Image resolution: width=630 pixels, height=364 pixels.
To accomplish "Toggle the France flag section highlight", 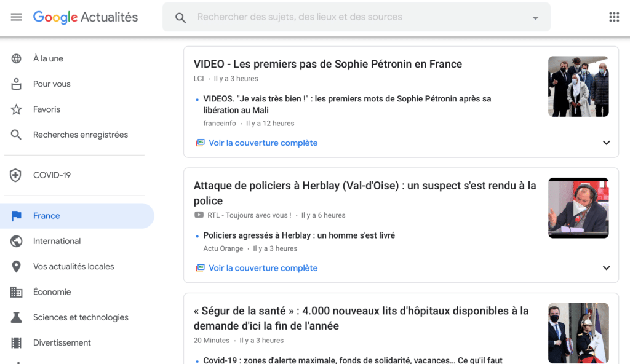I will coord(16,216).
